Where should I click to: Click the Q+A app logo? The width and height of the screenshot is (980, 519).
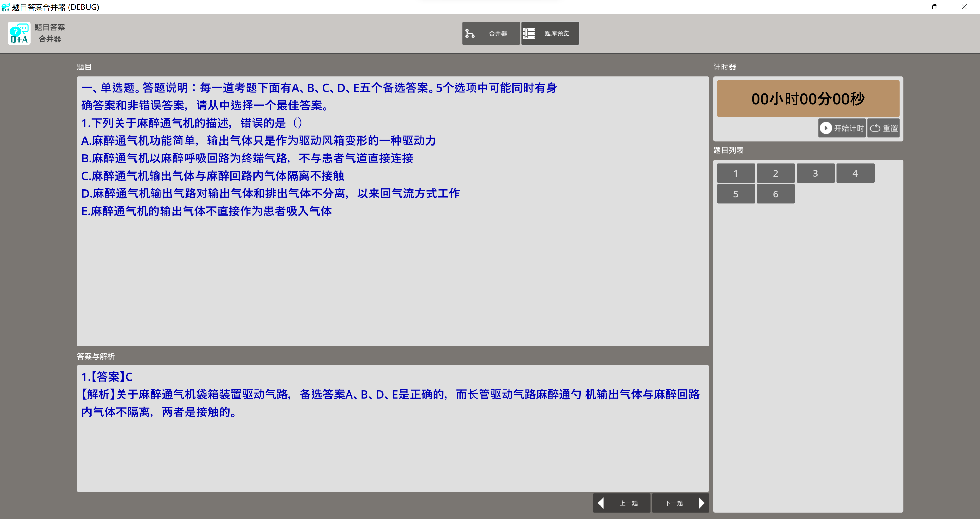[19, 33]
